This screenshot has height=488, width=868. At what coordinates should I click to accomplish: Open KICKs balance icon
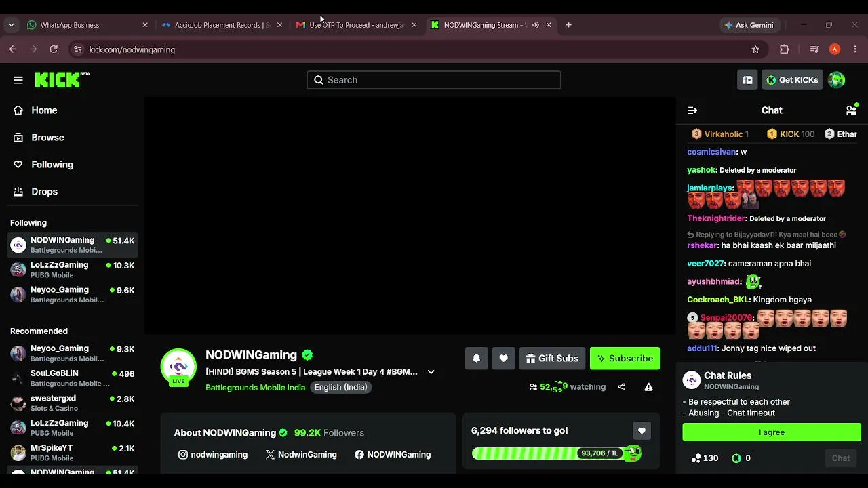point(736,458)
